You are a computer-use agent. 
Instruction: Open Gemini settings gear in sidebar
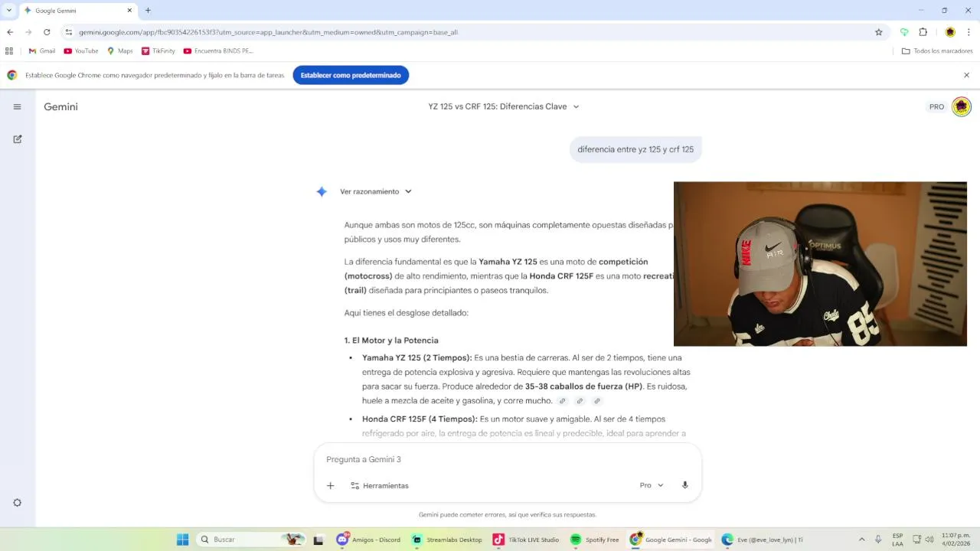(x=17, y=503)
